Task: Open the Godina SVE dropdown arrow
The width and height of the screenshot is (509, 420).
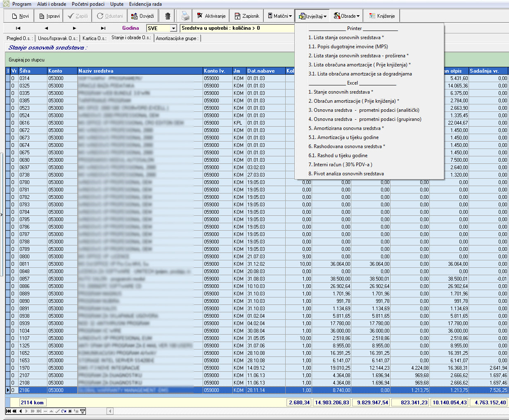Action: pyautogui.click(x=174, y=28)
